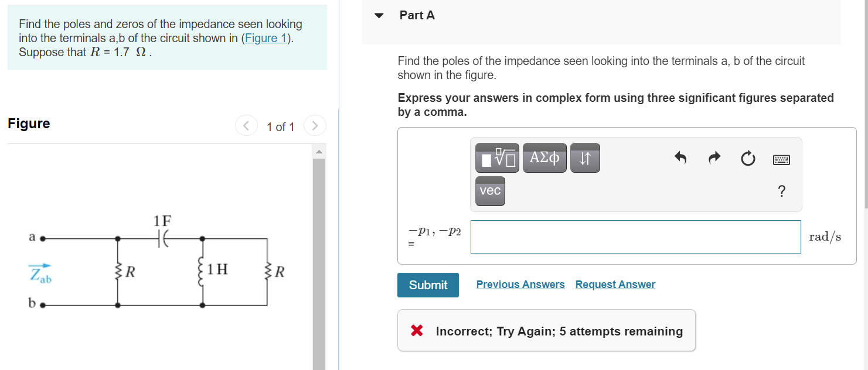Click the figure panel vertical scrollbar track
The image size is (868, 370).
tap(319, 263)
